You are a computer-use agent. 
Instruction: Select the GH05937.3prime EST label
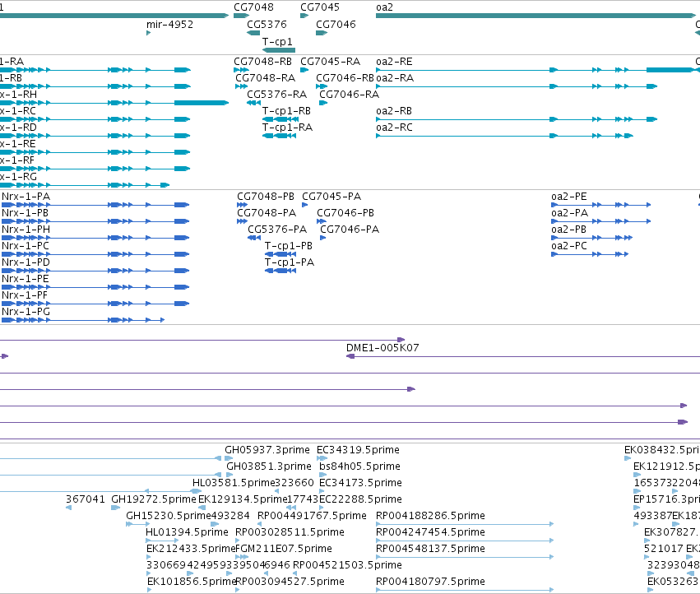[x=267, y=450]
